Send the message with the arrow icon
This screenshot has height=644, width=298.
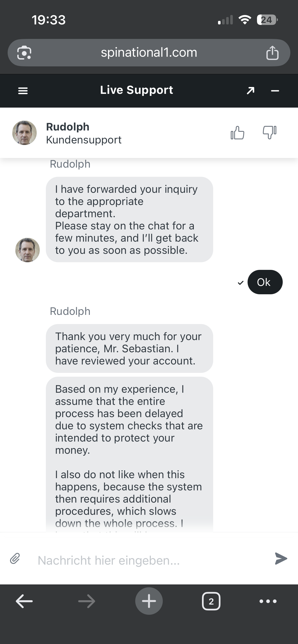click(281, 559)
